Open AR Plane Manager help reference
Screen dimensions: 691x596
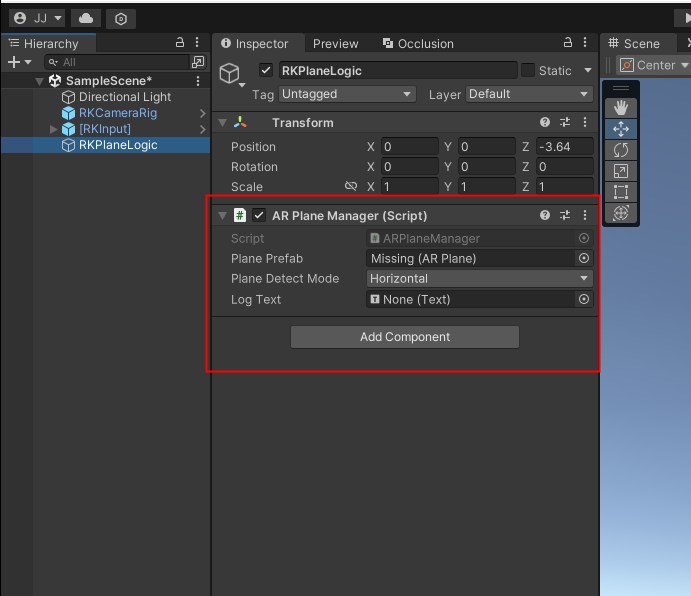pyautogui.click(x=545, y=215)
